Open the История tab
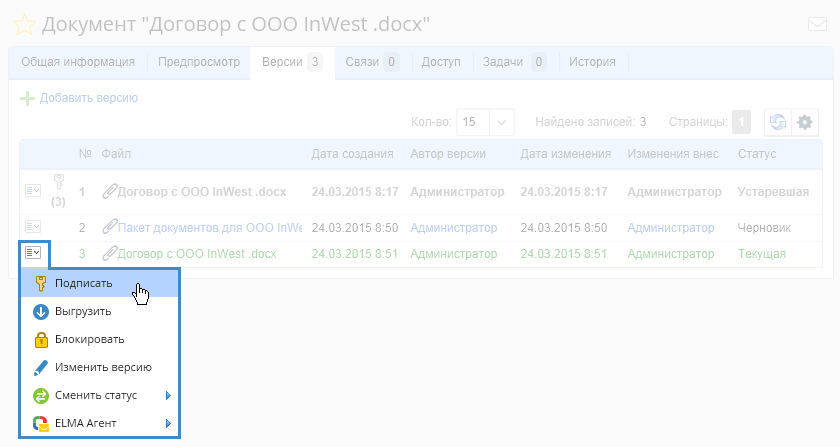The height and width of the screenshot is (447, 840). [x=592, y=62]
